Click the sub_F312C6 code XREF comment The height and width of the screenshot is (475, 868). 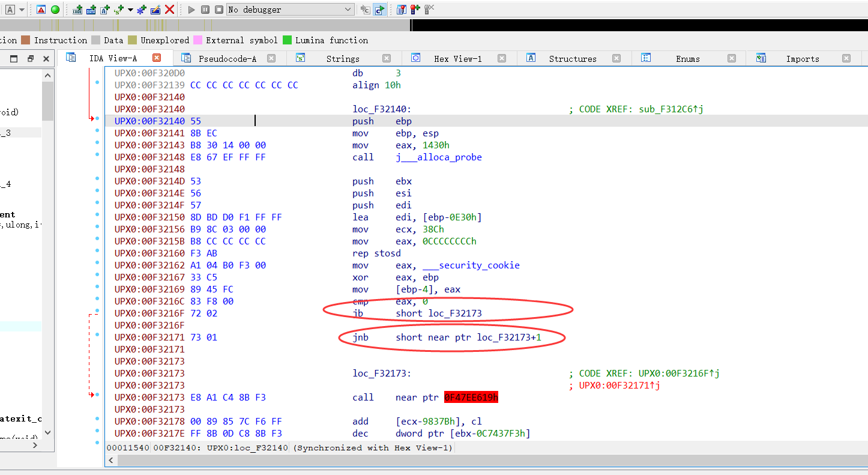(640, 109)
